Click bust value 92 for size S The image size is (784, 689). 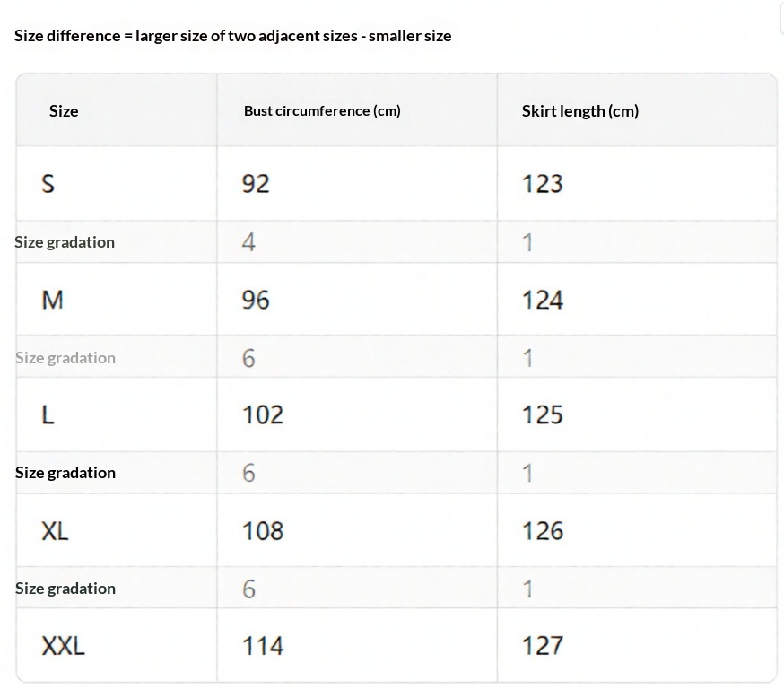[256, 184]
